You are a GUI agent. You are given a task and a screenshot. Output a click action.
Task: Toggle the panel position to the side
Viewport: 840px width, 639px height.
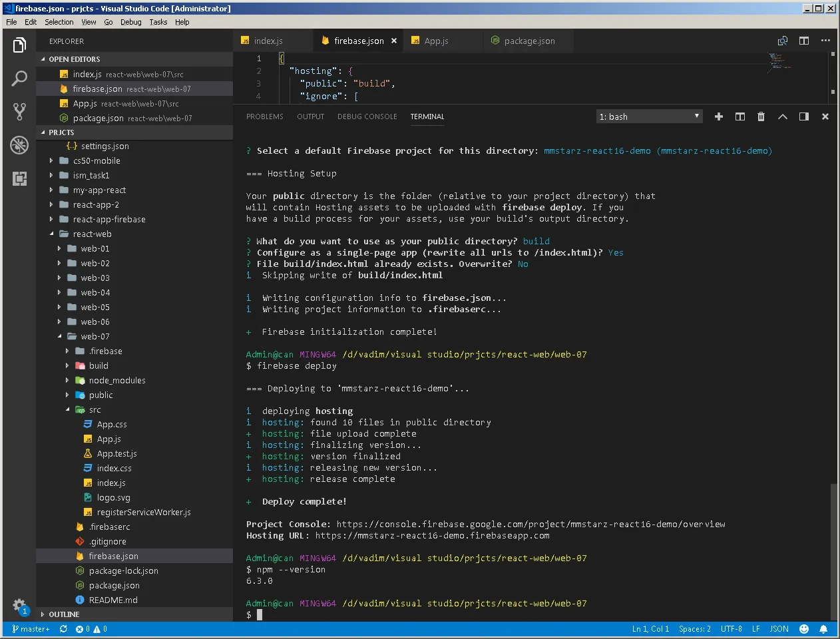[803, 116]
